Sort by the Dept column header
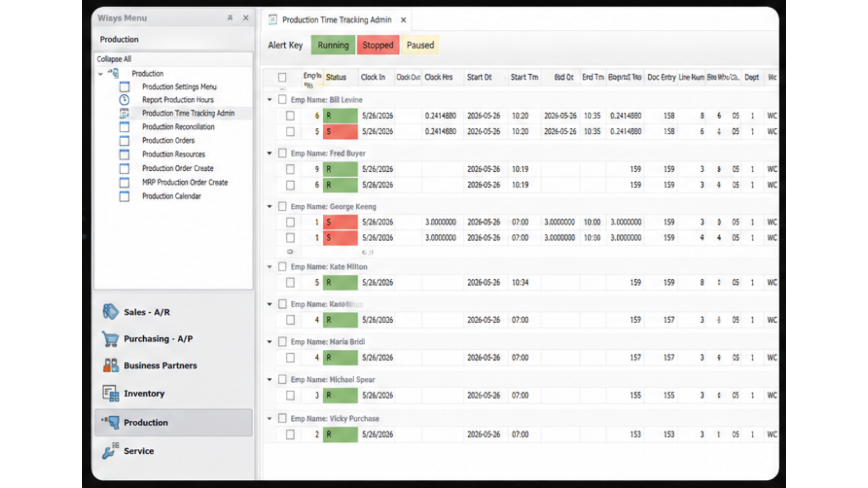This screenshot has height=488, width=868. click(751, 77)
